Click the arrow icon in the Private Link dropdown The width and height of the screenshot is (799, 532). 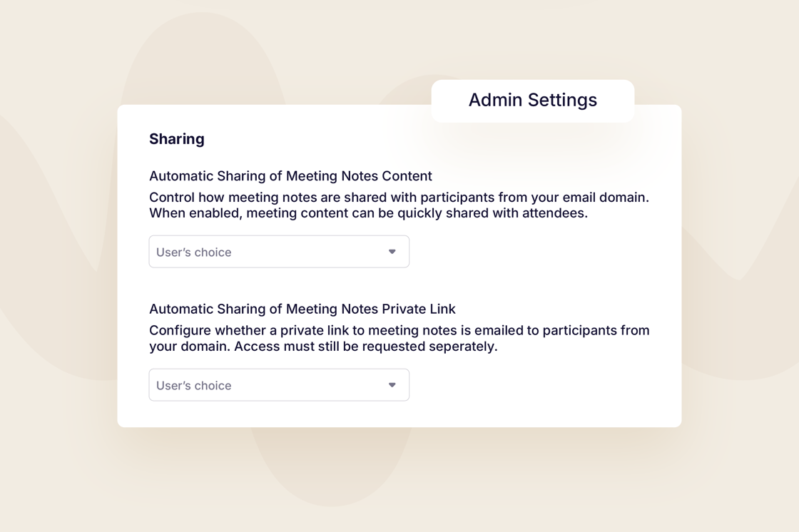click(392, 385)
